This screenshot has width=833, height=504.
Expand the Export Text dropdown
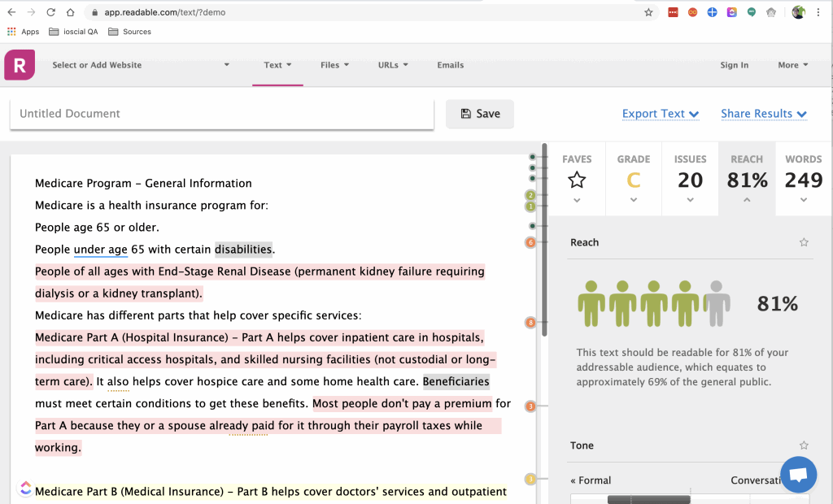coord(661,114)
